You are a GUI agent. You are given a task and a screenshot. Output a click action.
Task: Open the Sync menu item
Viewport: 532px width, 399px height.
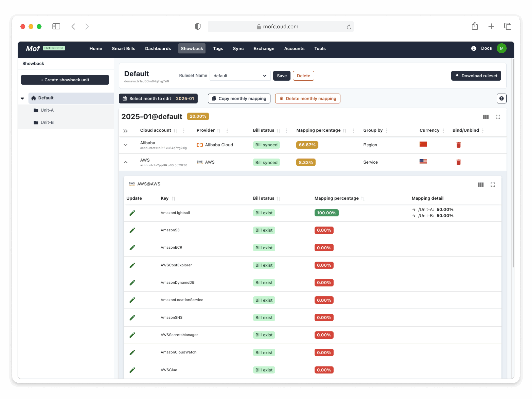pyautogui.click(x=238, y=49)
